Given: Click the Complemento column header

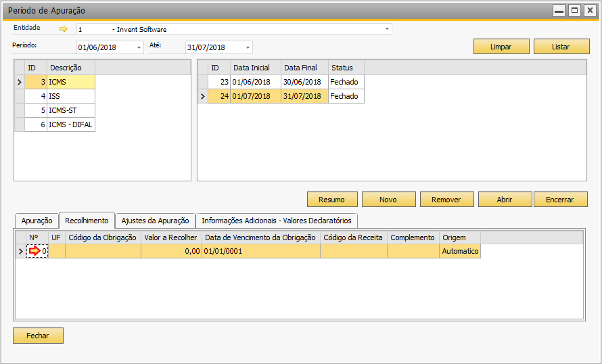Looking at the screenshot, I should [413, 237].
